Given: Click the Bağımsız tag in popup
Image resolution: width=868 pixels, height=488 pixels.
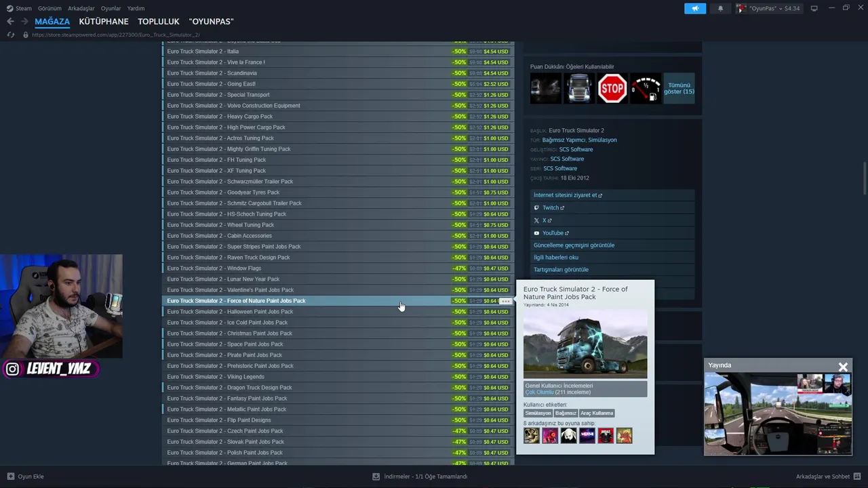Looking at the screenshot, I should (x=566, y=413).
